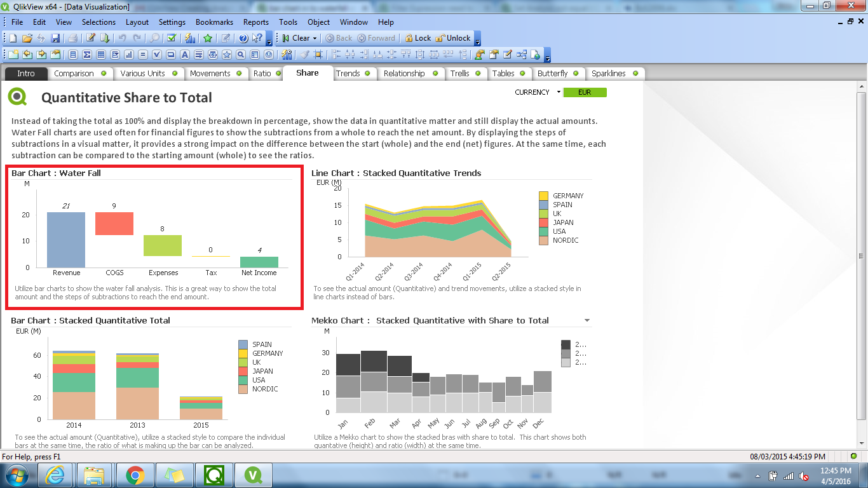The height and width of the screenshot is (488, 868).
Task: Open the Object menu
Action: point(319,22)
